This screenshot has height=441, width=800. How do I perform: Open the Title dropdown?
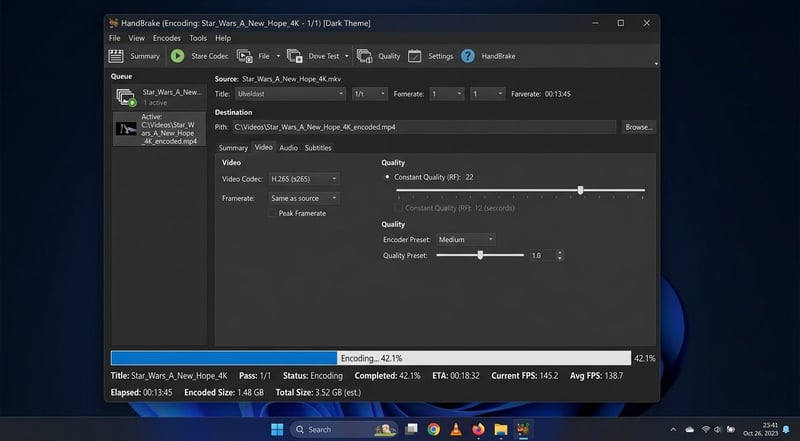tap(290, 94)
